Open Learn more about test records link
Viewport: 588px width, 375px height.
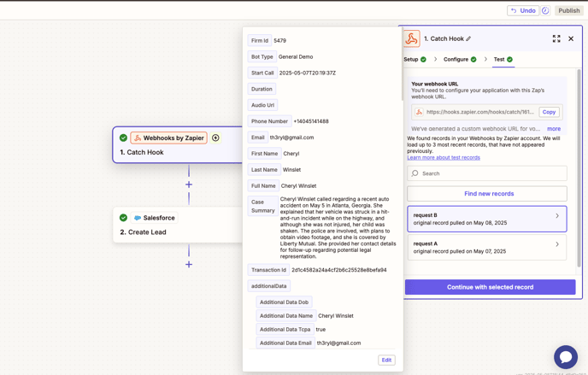443,158
